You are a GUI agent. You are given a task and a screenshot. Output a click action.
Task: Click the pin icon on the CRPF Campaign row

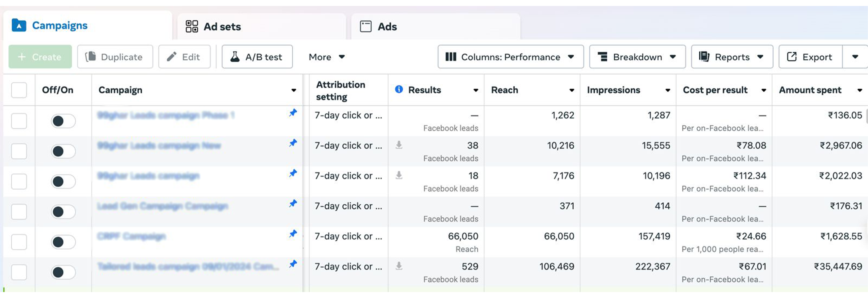point(293,233)
